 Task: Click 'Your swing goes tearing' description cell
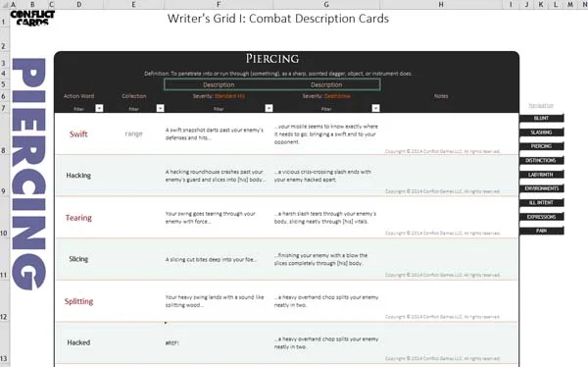(219, 218)
